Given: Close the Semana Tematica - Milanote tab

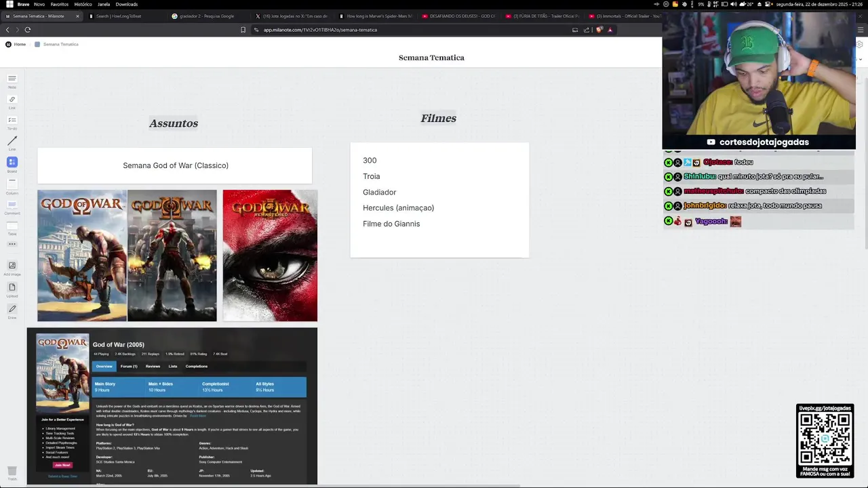Looking at the screenshot, I should [77, 16].
